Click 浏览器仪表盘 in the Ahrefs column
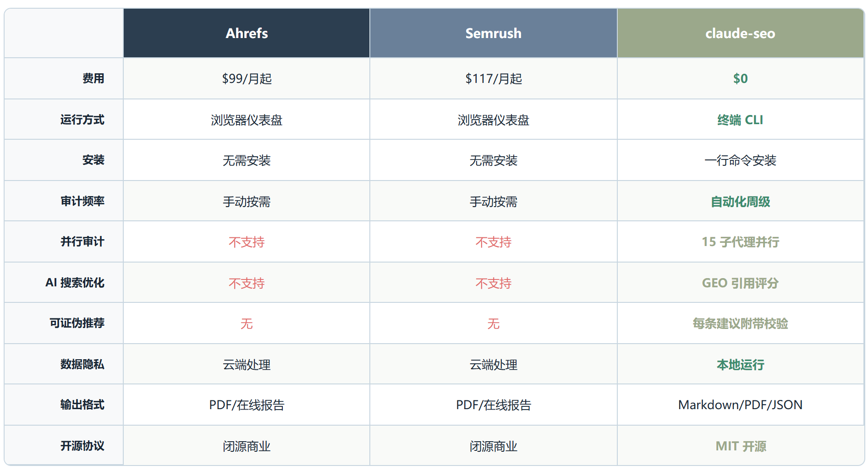Viewport: 868px width, 471px height. click(x=247, y=120)
